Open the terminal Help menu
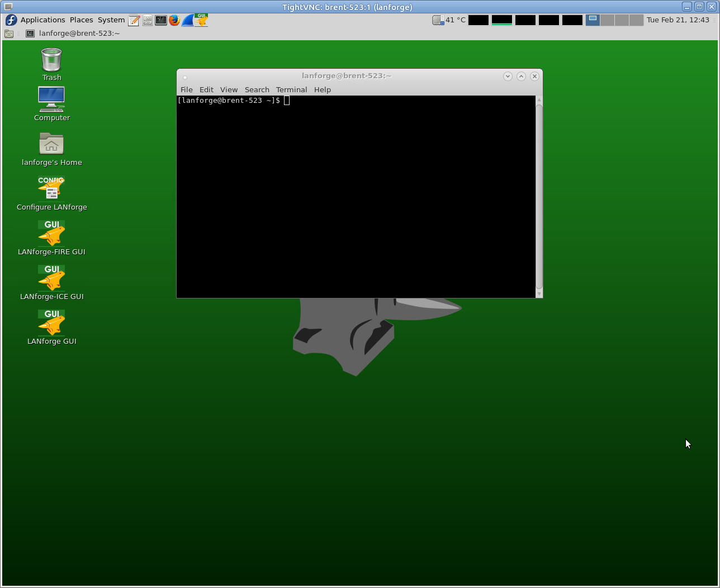 coord(323,89)
